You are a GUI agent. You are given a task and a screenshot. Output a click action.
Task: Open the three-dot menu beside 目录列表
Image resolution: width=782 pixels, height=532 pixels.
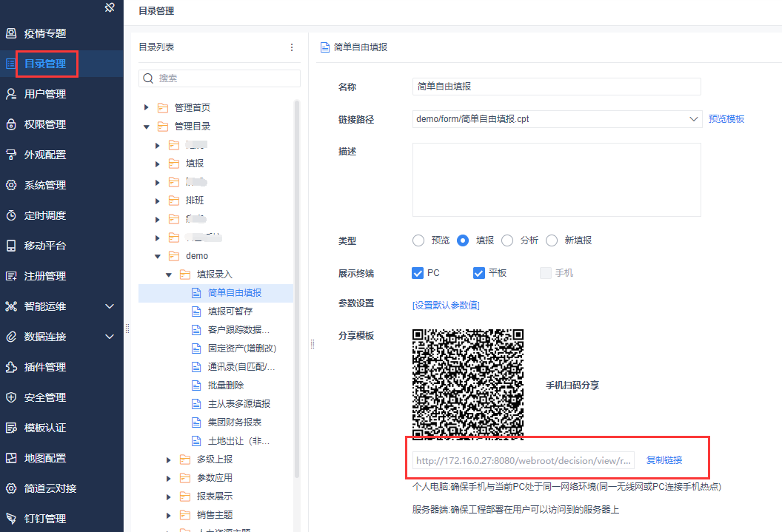[x=292, y=47]
